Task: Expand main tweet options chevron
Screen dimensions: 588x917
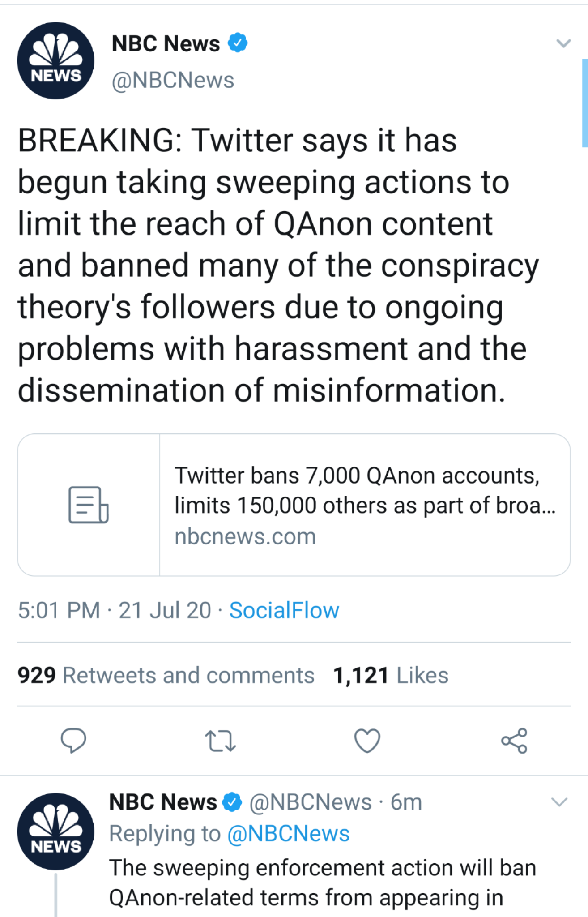Action: coord(563,43)
